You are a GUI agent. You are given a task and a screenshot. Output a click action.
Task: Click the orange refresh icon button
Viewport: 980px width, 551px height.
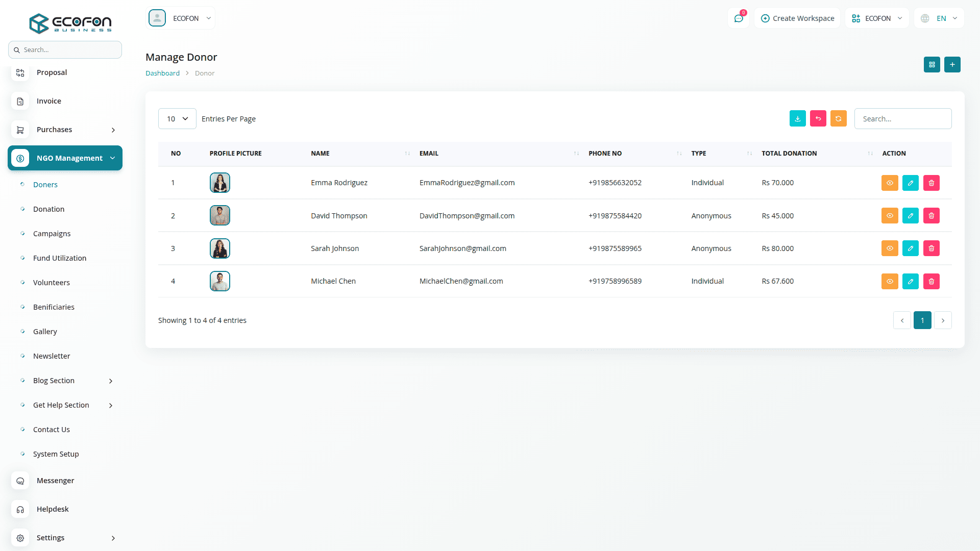click(838, 118)
